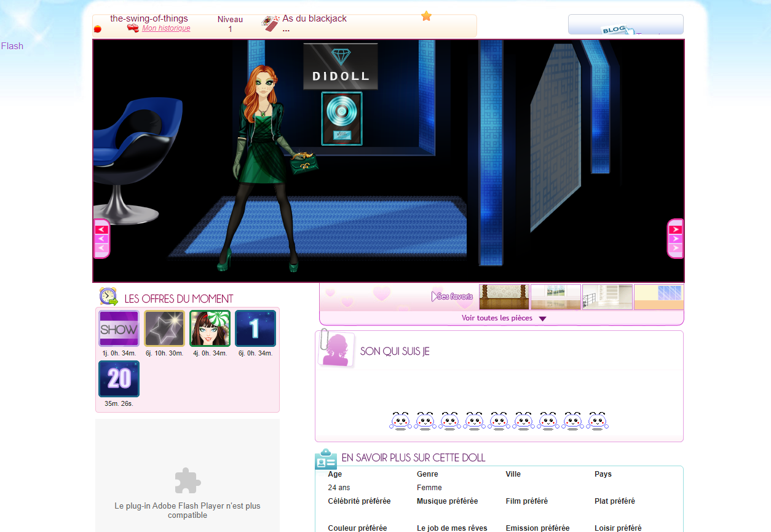Click the Niveau 1 indicator
771x532 pixels.
(x=230, y=24)
